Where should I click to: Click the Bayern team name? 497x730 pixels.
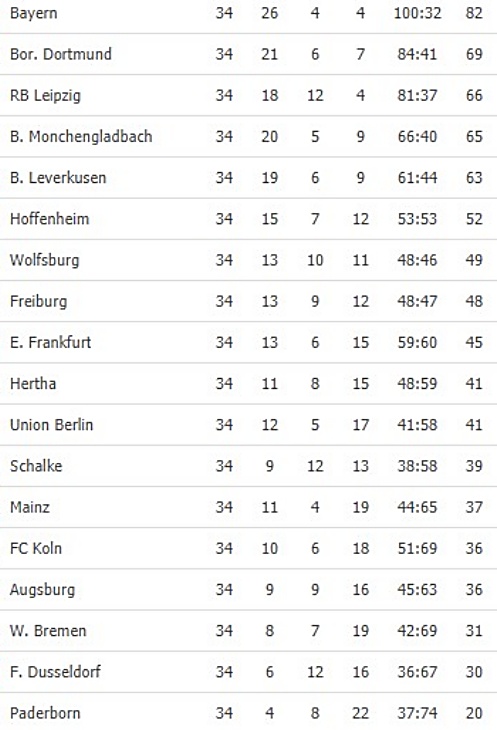[34, 13]
